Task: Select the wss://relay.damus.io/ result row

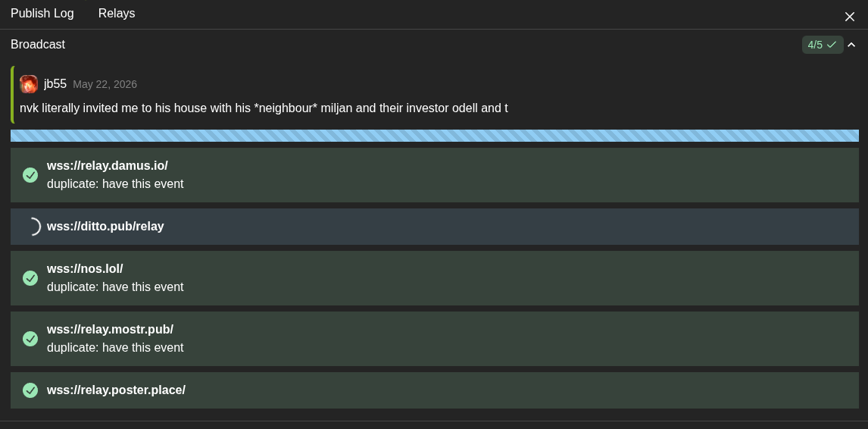Action: pos(435,175)
